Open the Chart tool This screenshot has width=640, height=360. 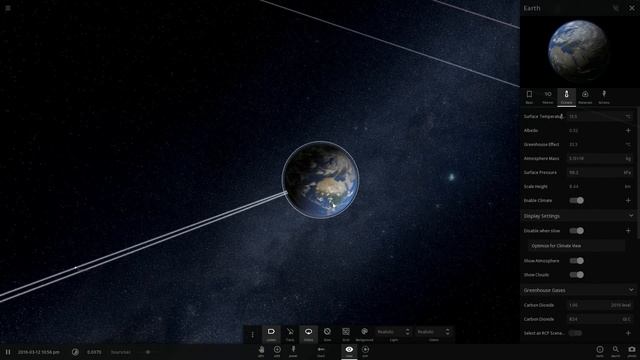pyautogui.click(x=321, y=351)
